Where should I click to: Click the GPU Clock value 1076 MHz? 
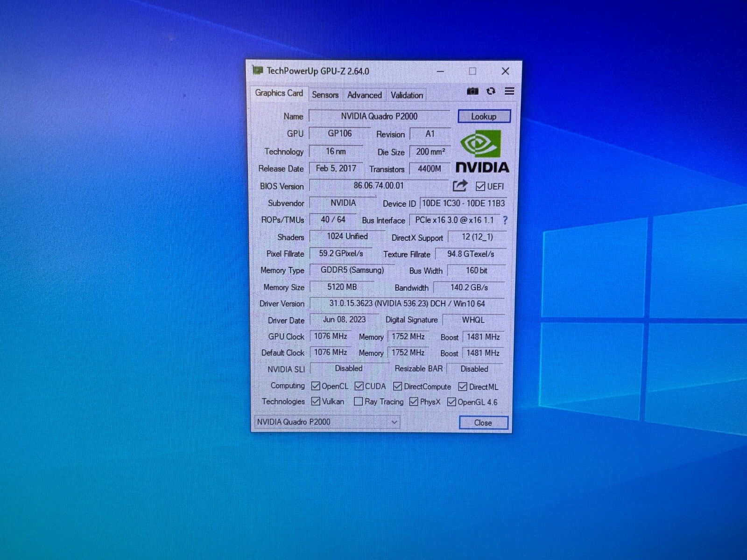pyautogui.click(x=330, y=336)
